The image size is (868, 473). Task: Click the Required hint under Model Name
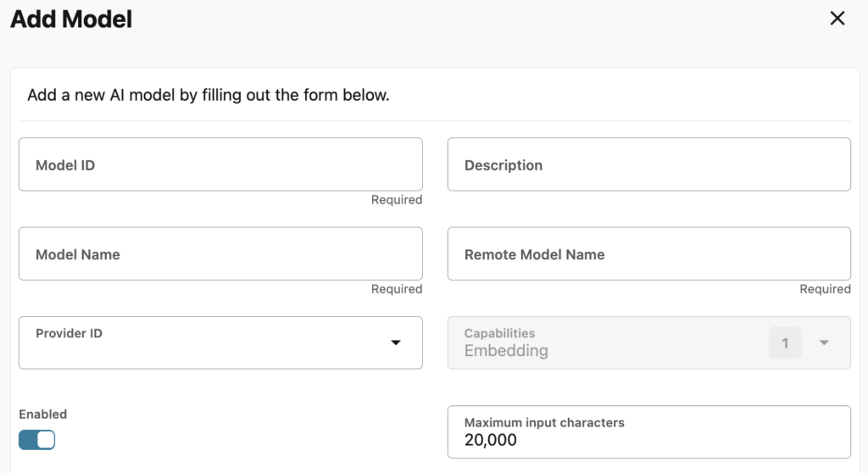tap(396, 289)
